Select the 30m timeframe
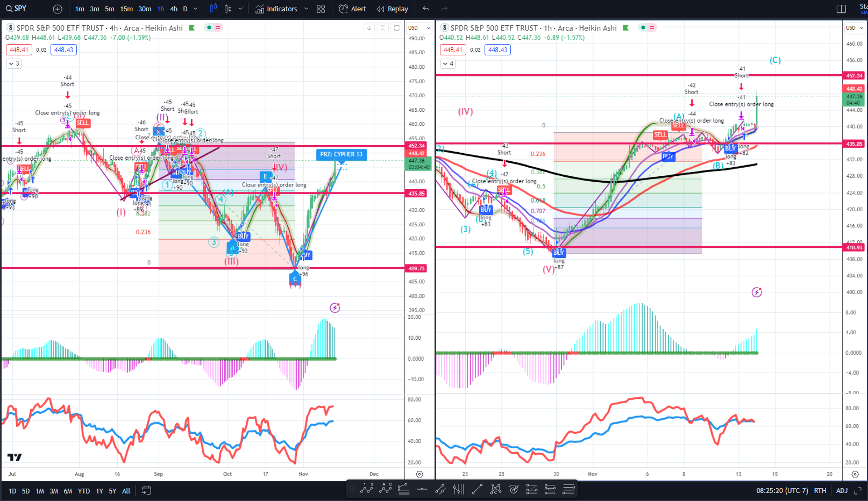The height and width of the screenshot is (501, 868). tap(145, 9)
